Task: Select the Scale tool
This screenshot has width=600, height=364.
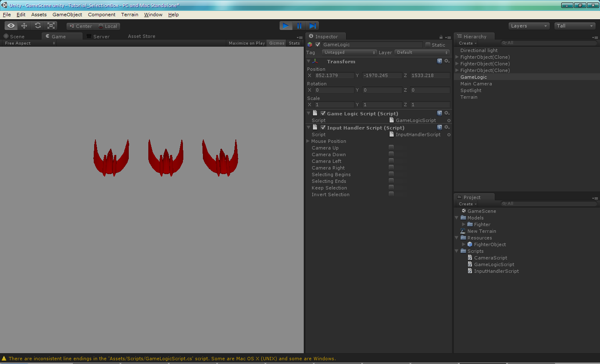Action: (x=51, y=26)
